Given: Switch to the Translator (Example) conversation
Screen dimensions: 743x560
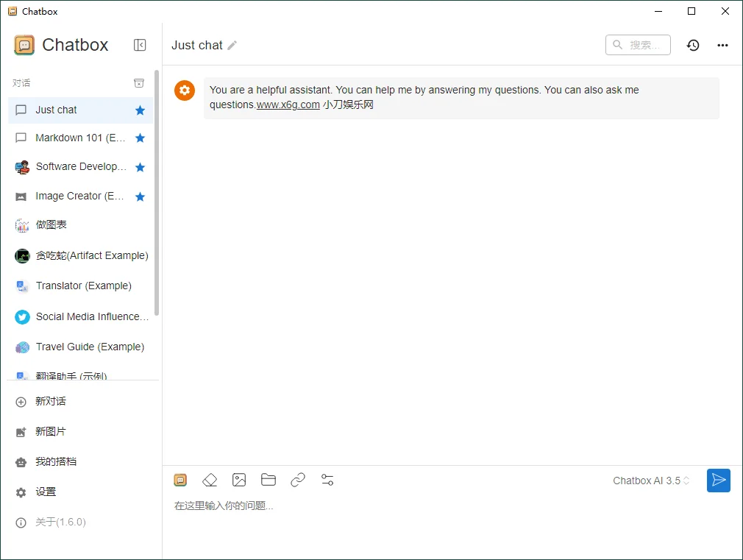Looking at the screenshot, I should point(83,286).
